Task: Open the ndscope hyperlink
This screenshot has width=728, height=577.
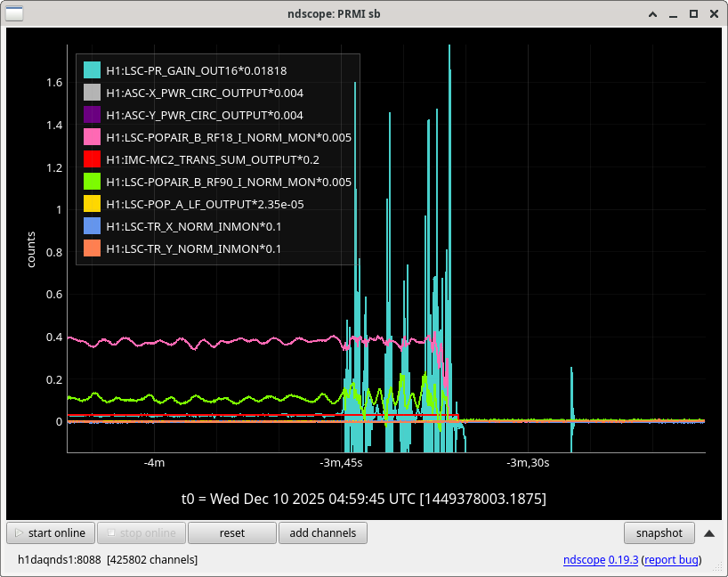Action: [x=584, y=560]
